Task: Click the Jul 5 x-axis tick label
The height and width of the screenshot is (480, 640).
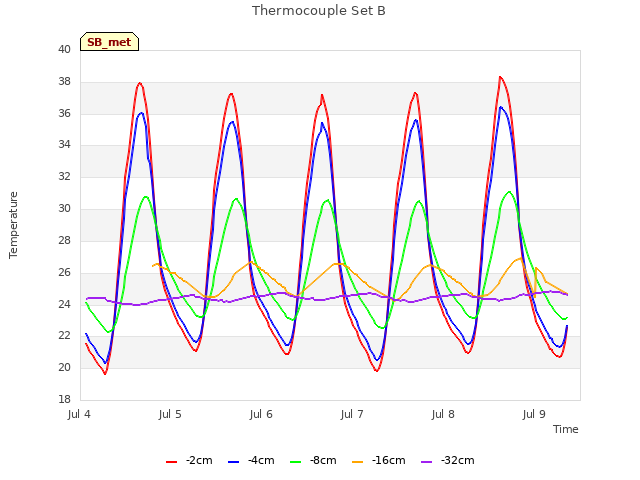Action: point(170,414)
